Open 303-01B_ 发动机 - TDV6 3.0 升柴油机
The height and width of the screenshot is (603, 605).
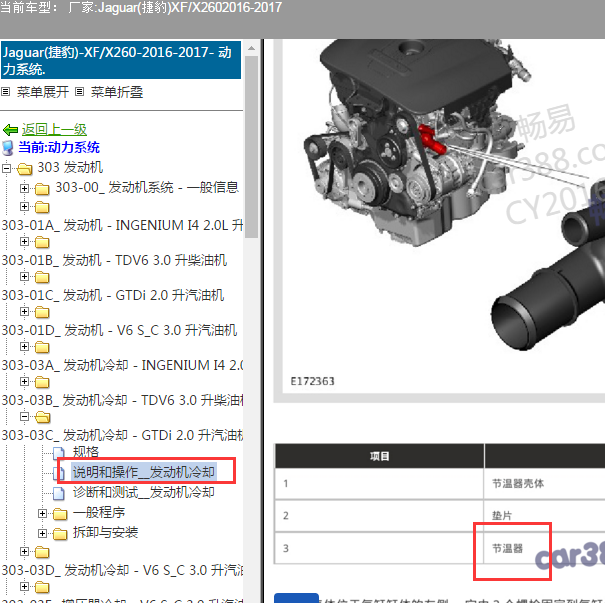point(114,260)
